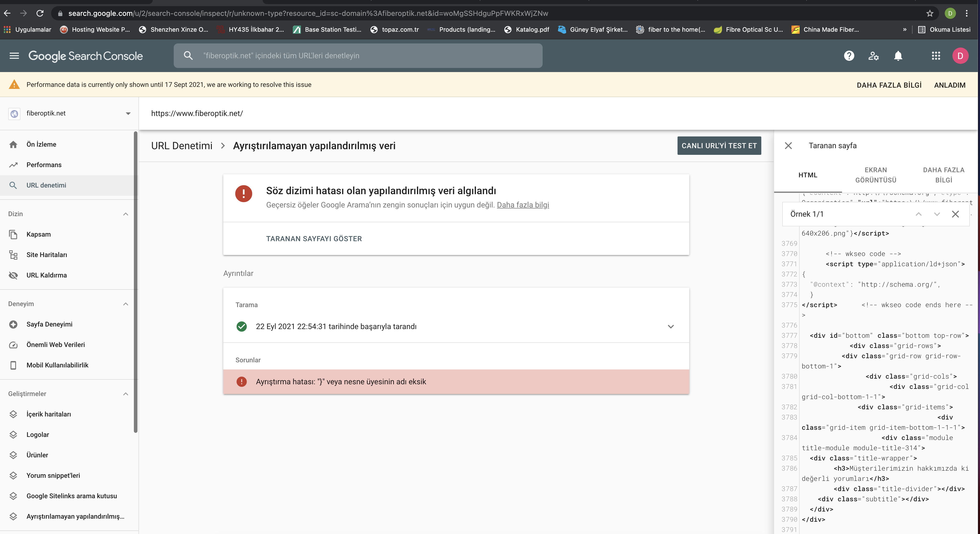Expand the Tarama crawl details
The image size is (980, 534).
670,326
